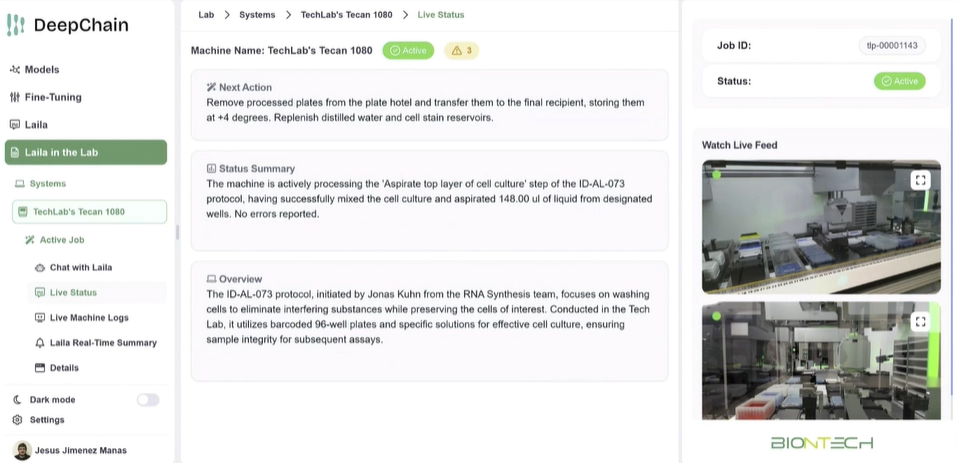Expand fullscreen on the top live feed
957x463 pixels.
[920, 180]
